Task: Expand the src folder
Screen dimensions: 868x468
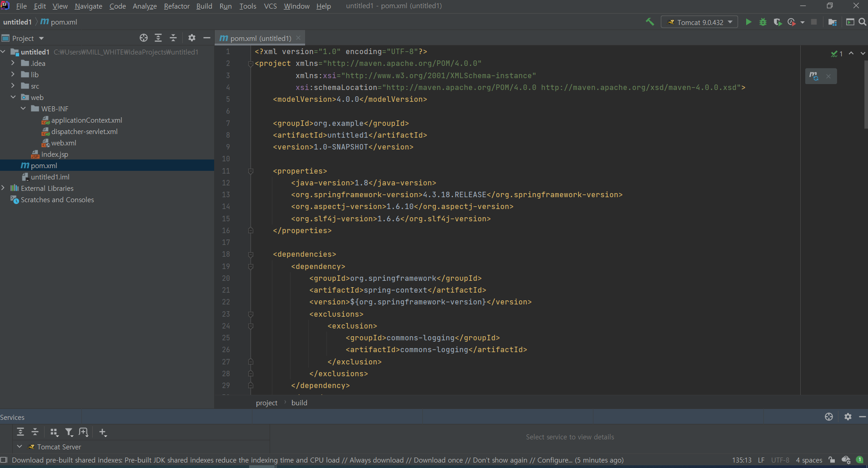Action: pyautogui.click(x=13, y=86)
